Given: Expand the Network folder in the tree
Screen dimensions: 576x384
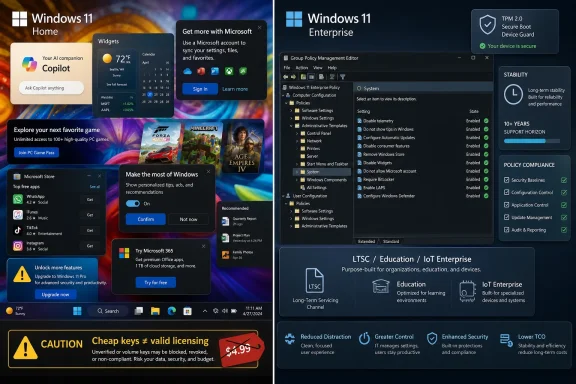Looking at the screenshot, I should pos(297,141).
